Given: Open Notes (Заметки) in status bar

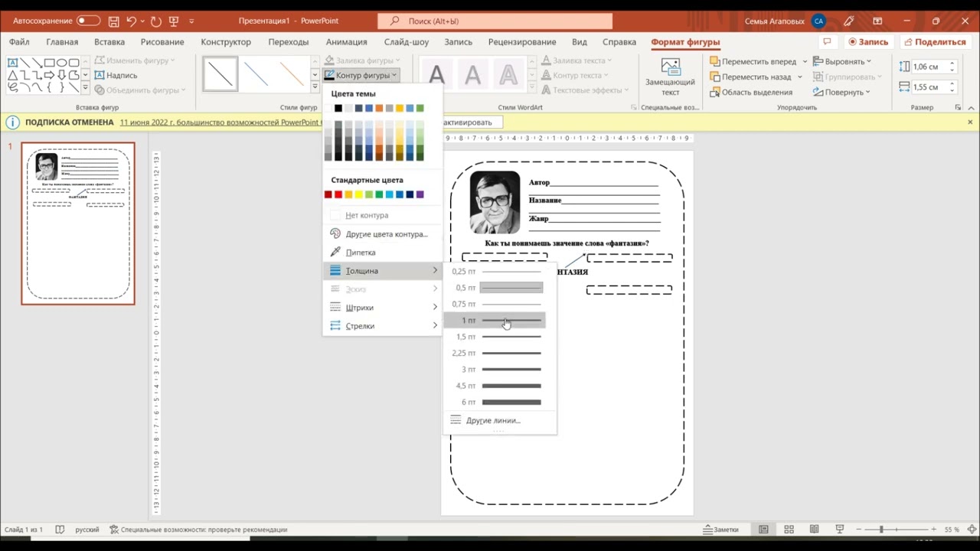Looking at the screenshot, I should click(x=721, y=530).
